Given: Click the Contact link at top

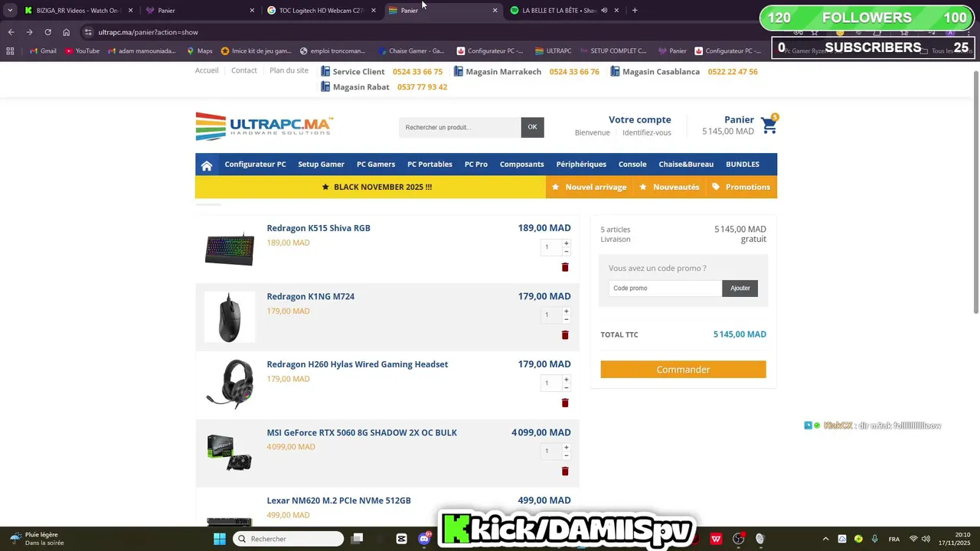Looking at the screenshot, I should [244, 70].
